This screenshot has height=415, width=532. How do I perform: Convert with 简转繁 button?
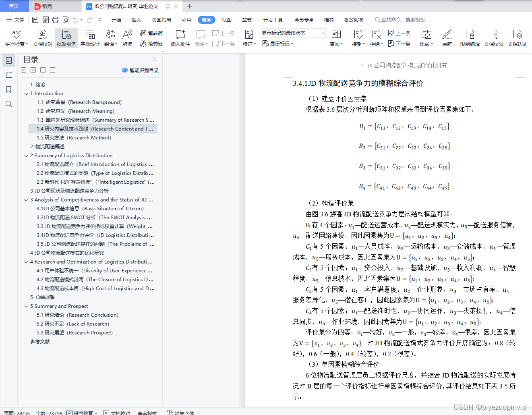151,44
